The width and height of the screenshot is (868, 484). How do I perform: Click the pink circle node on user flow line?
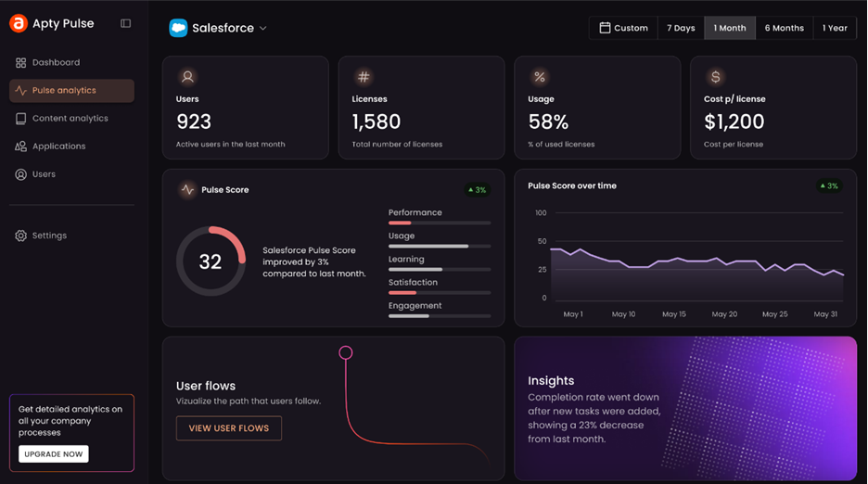point(345,352)
